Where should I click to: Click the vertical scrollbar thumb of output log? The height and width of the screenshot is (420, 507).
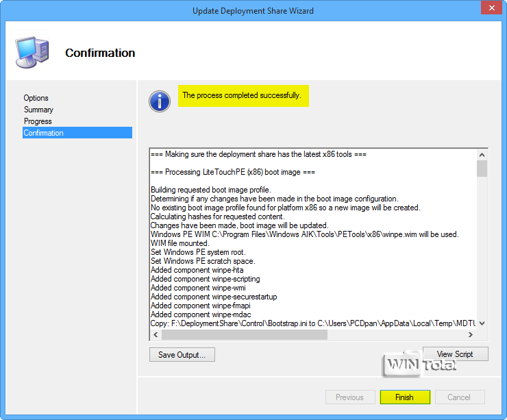point(482,169)
